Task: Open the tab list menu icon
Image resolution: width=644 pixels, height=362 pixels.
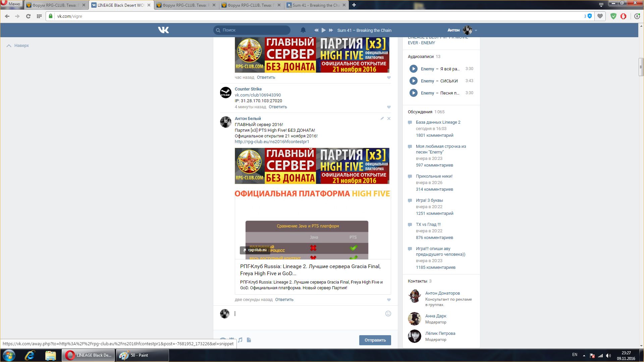Action: coord(601,5)
